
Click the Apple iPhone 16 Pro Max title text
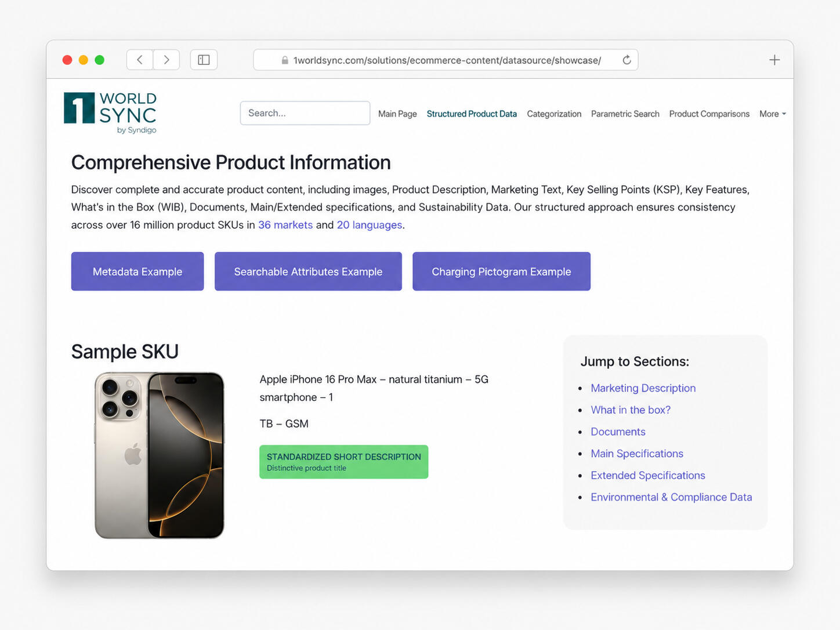click(x=374, y=388)
